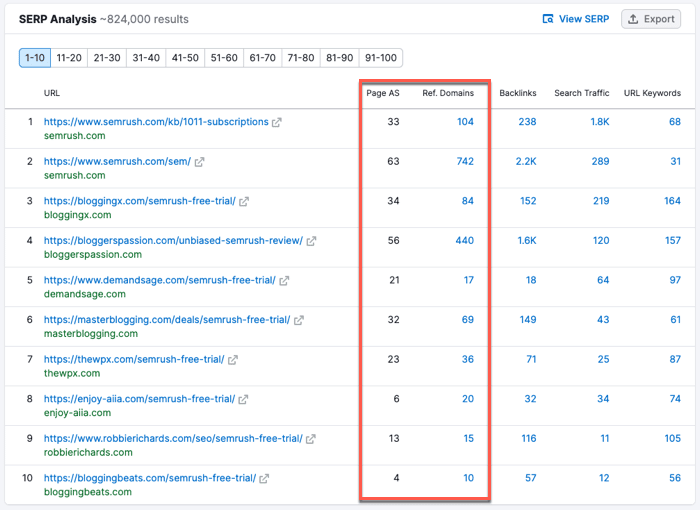Open the View SERP link
Viewport: 700px width, 510px height.
click(x=575, y=19)
